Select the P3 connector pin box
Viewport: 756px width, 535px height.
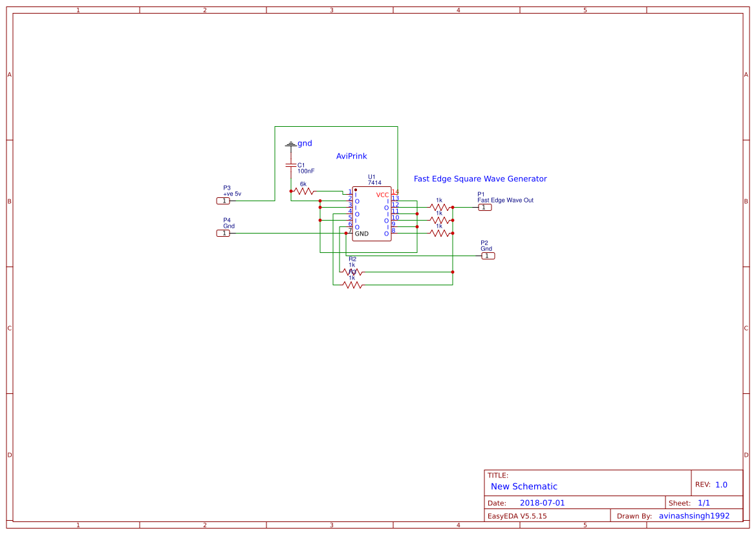pos(223,201)
